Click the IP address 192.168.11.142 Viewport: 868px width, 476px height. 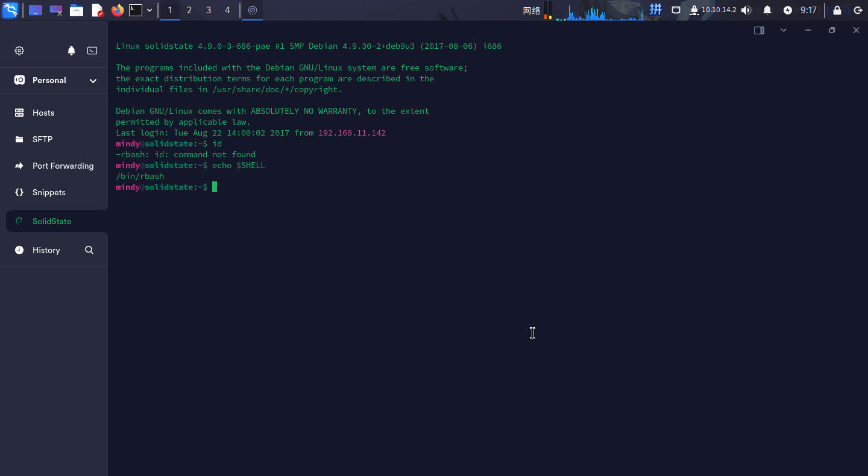click(352, 133)
